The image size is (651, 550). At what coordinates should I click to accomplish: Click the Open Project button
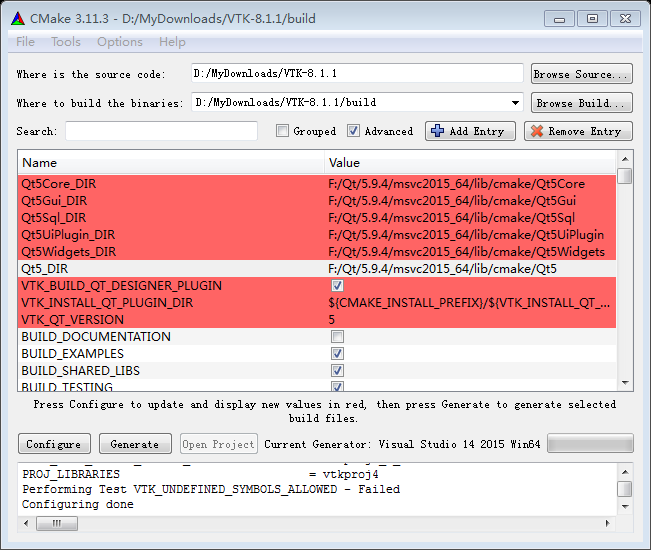219,444
